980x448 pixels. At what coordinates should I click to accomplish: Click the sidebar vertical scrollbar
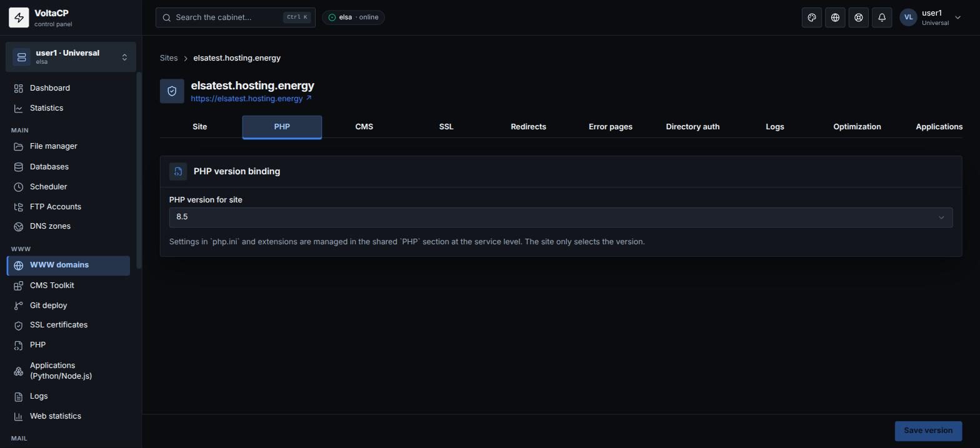coord(139,171)
